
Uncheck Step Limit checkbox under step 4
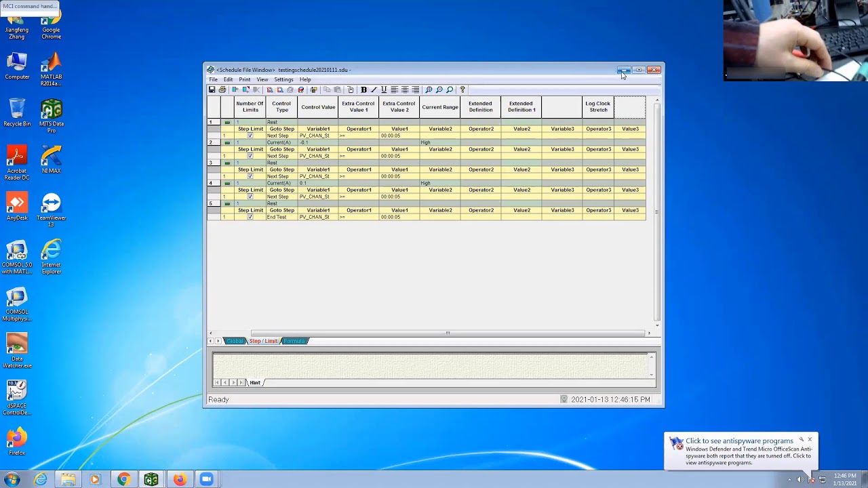(250, 197)
